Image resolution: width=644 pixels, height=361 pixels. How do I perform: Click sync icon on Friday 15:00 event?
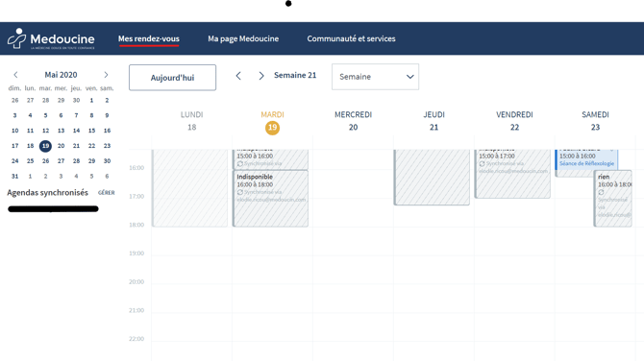pos(482,163)
